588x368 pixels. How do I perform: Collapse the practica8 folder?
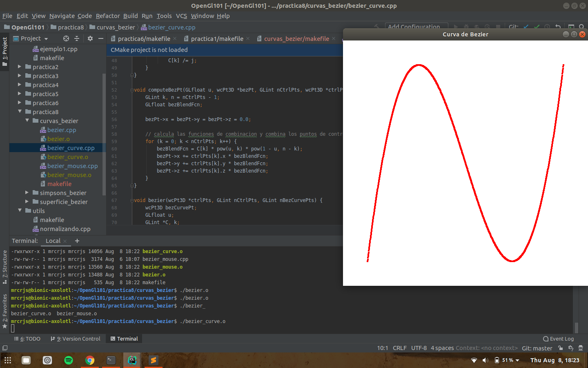click(x=19, y=112)
